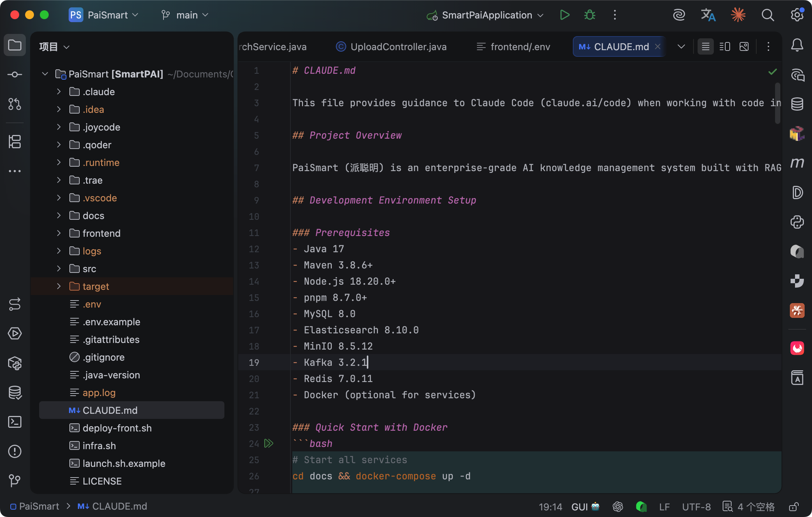Run SmartPaiApplication with the green play button
812x517 pixels.
coord(564,15)
